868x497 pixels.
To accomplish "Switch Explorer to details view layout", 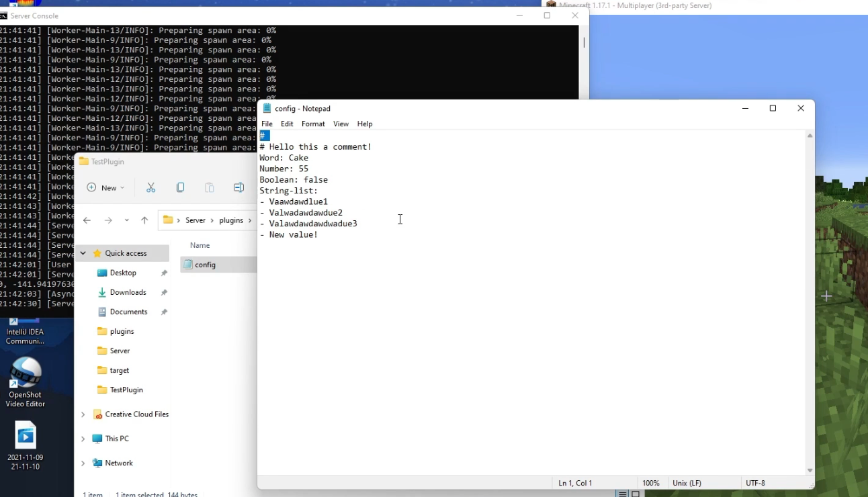I will coord(623,494).
